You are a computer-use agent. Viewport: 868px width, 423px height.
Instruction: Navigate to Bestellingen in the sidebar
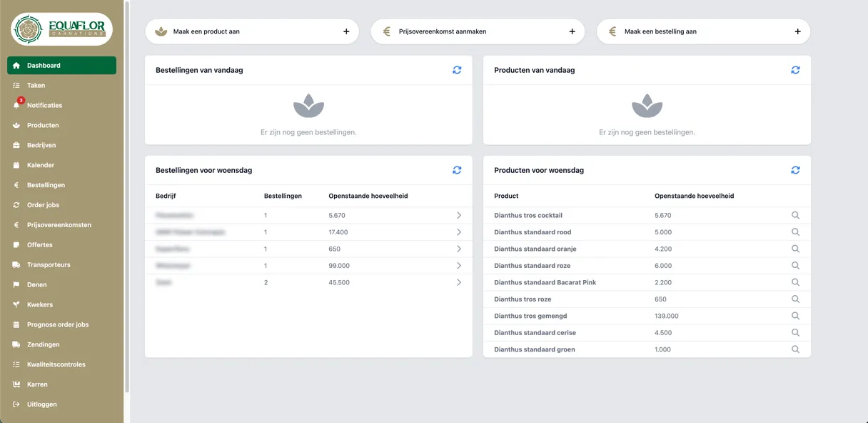click(x=62, y=185)
